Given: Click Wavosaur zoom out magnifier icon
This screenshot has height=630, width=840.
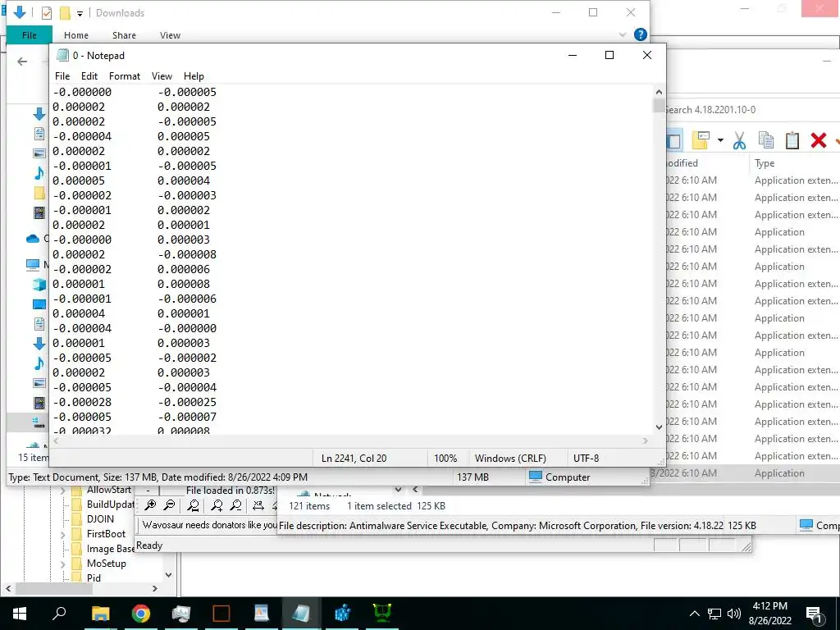Looking at the screenshot, I should (169, 505).
